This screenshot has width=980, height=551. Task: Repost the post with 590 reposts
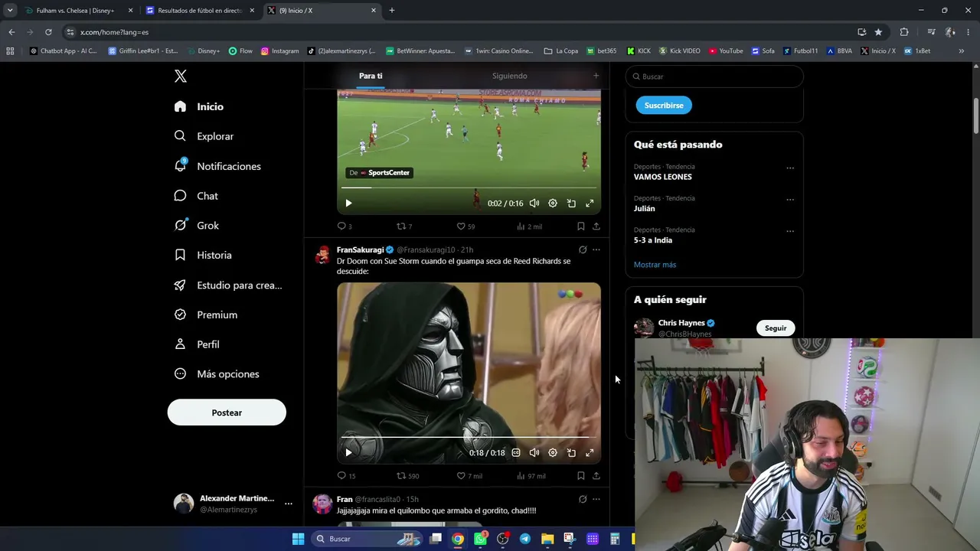coord(407,476)
